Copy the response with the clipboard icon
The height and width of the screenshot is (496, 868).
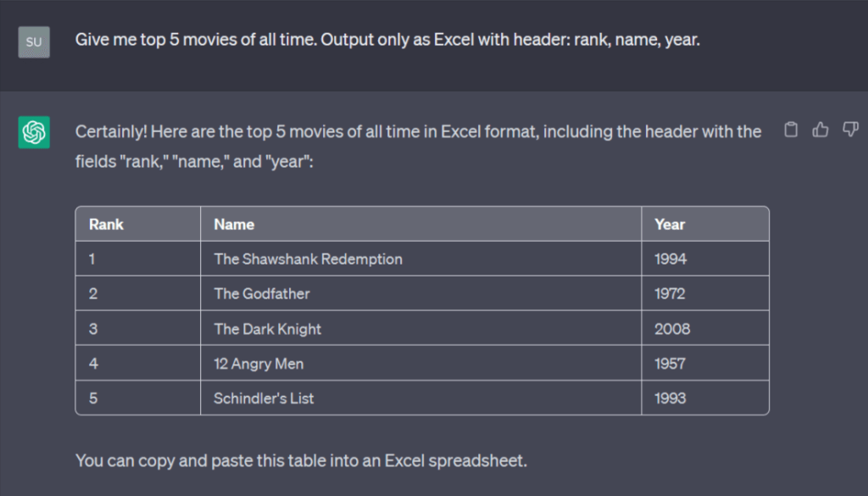[791, 130]
